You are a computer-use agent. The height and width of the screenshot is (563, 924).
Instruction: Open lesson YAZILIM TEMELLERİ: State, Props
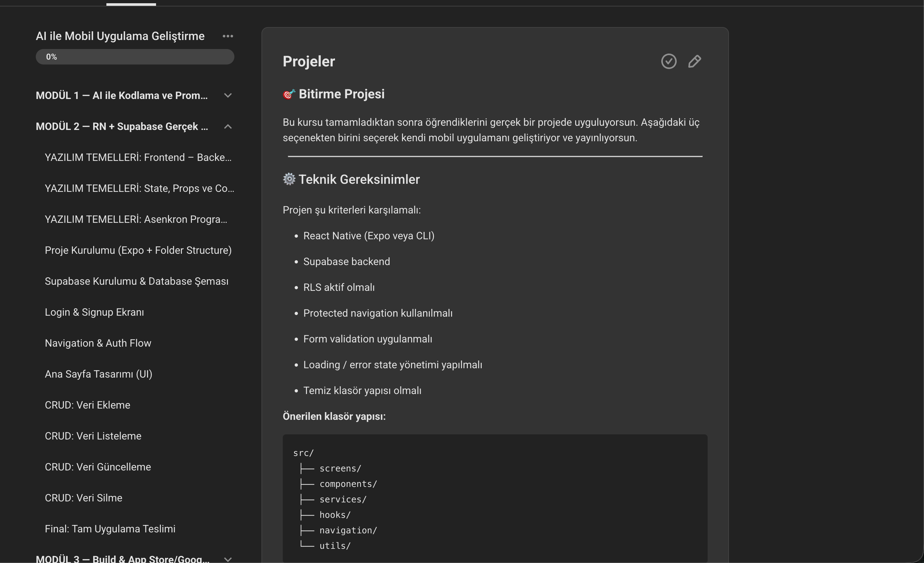[x=140, y=188]
